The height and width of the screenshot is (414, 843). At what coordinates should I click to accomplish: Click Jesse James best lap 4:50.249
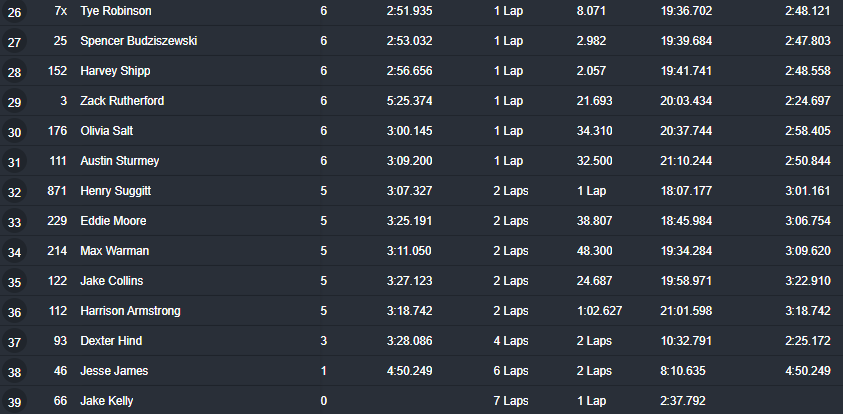tap(808, 370)
